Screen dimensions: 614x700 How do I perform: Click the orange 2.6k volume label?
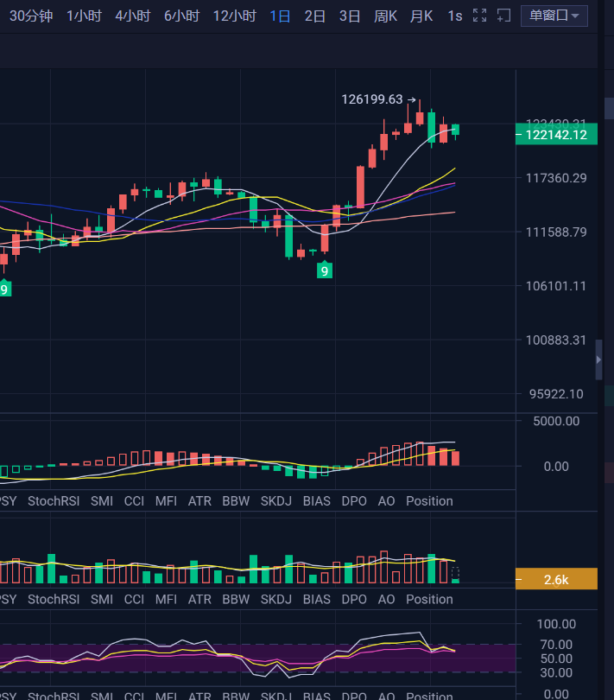(555, 580)
